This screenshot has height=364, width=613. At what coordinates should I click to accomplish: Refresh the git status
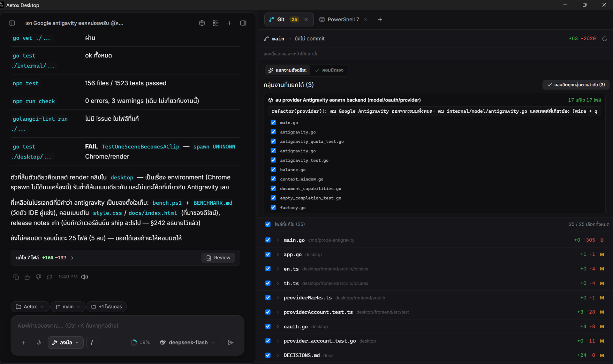tap(605, 39)
